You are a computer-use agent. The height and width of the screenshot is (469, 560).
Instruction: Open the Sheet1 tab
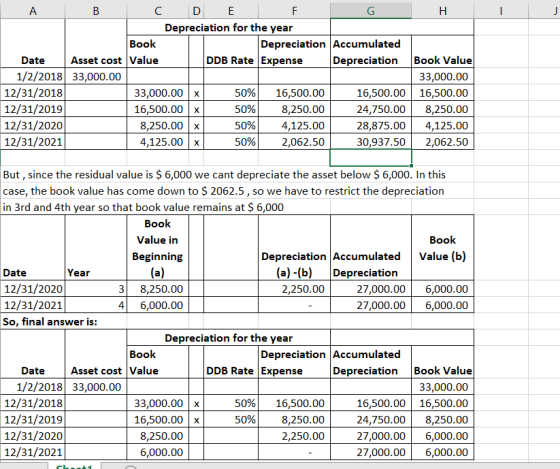click(x=74, y=466)
